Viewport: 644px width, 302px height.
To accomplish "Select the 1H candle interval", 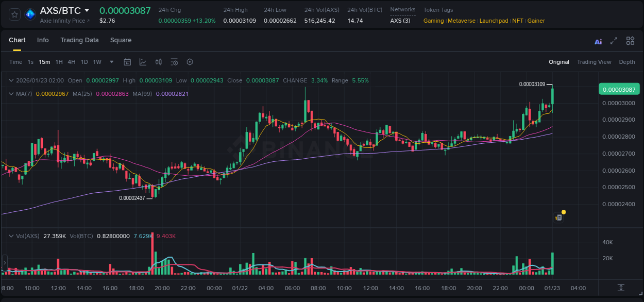I will [58, 62].
